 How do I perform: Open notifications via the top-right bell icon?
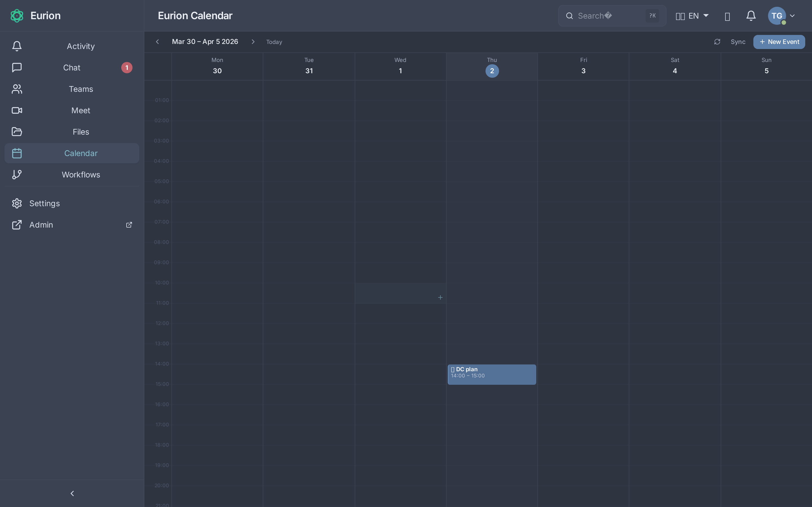(x=751, y=15)
